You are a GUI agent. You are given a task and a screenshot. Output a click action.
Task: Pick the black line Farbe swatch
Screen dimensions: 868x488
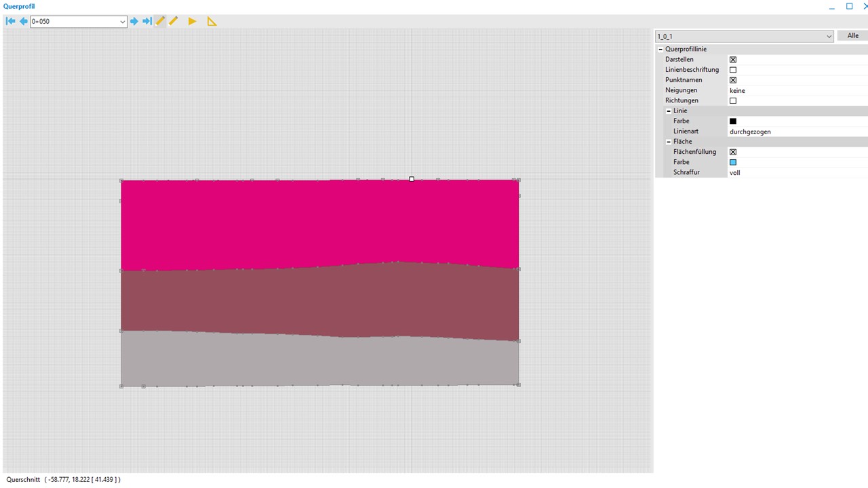click(733, 121)
